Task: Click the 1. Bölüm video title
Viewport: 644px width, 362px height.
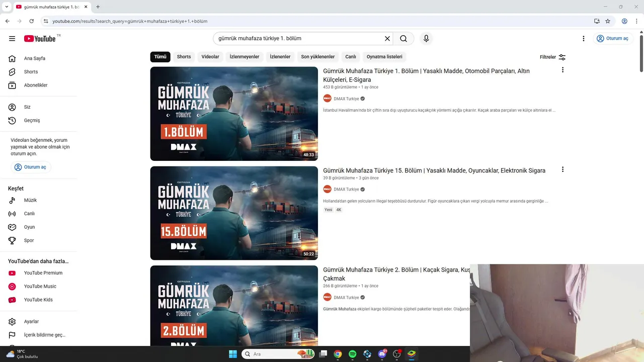Action: click(426, 75)
